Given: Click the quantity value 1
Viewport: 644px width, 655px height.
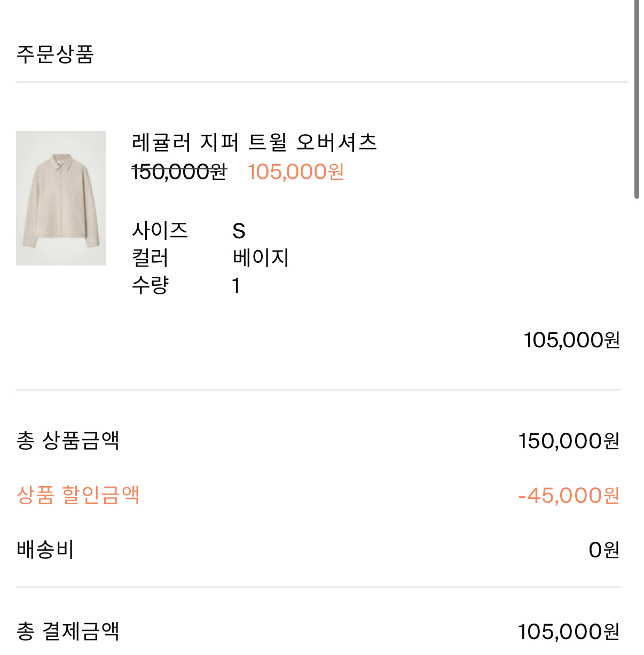Looking at the screenshot, I should coord(236,286).
